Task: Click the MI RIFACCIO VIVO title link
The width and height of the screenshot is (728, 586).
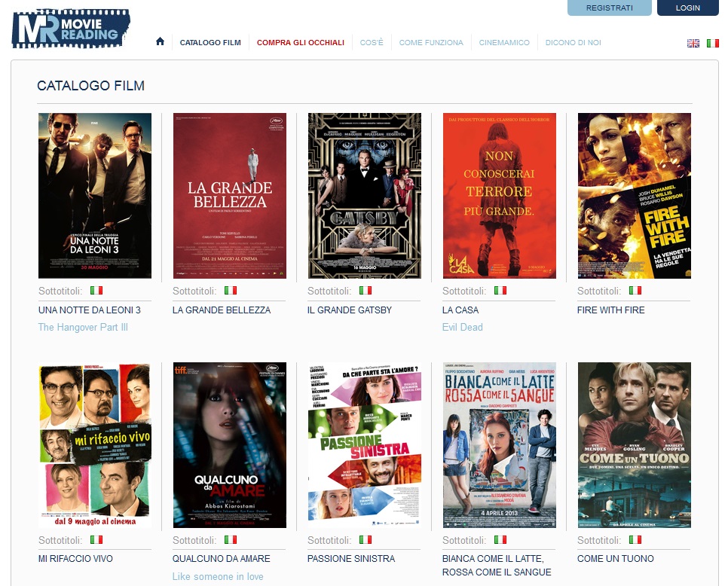Action: (75, 559)
